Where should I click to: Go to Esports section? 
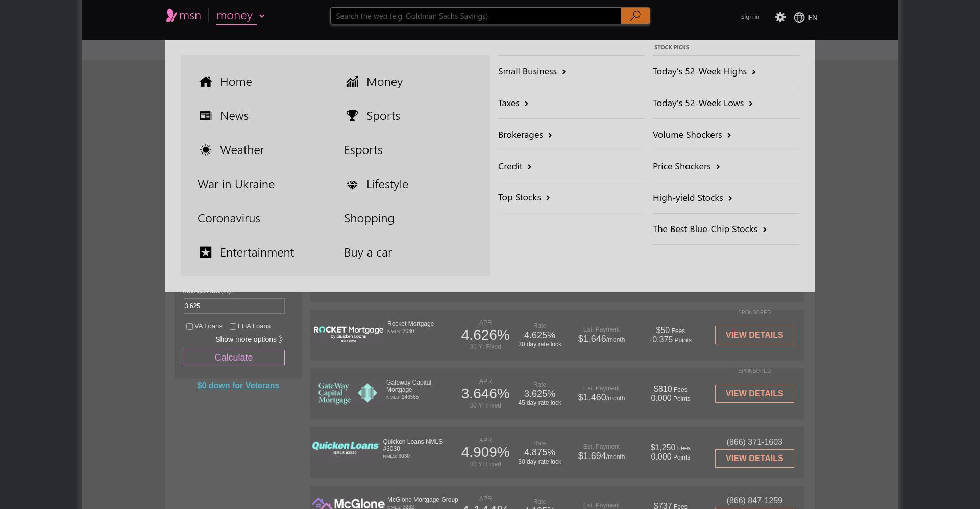[x=363, y=150]
